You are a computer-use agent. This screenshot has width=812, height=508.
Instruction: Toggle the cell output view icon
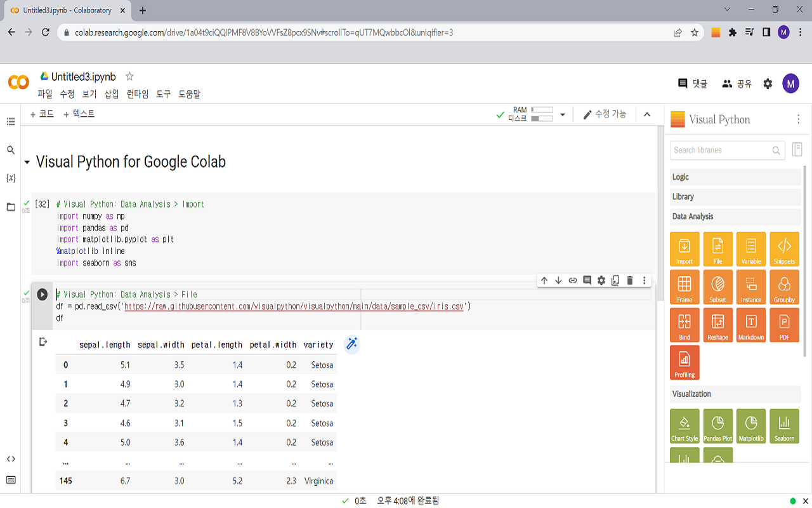point(43,342)
